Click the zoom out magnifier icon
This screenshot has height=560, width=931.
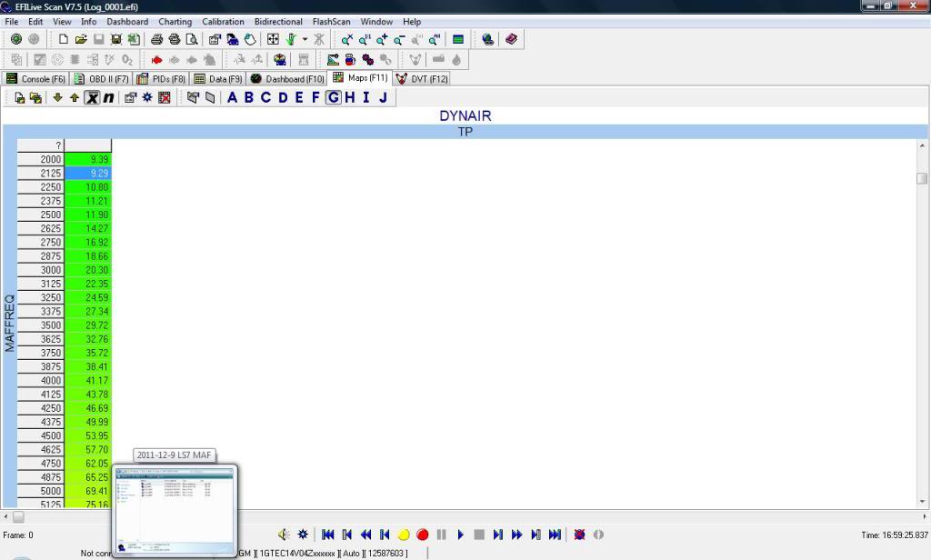(399, 39)
